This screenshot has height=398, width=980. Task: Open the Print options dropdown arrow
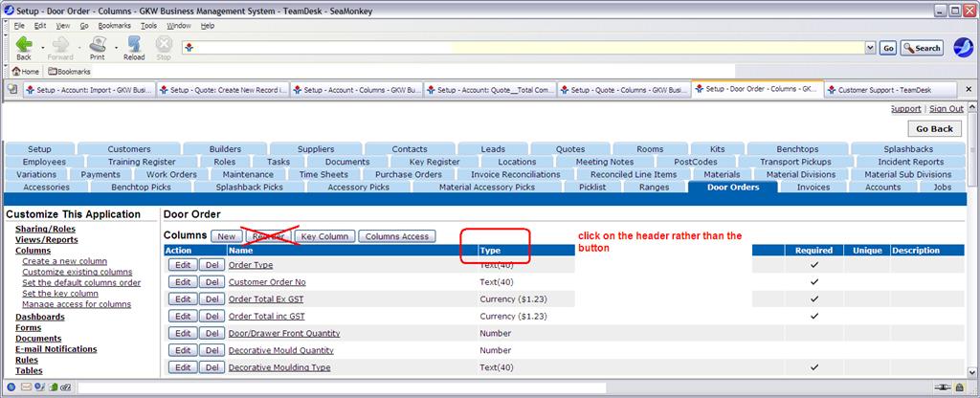(115, 47)
